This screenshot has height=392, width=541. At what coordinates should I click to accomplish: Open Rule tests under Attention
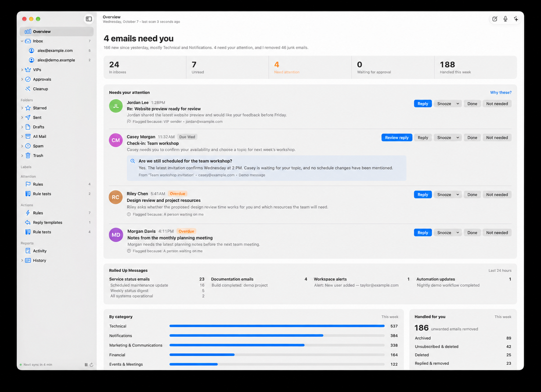point(56,194)
